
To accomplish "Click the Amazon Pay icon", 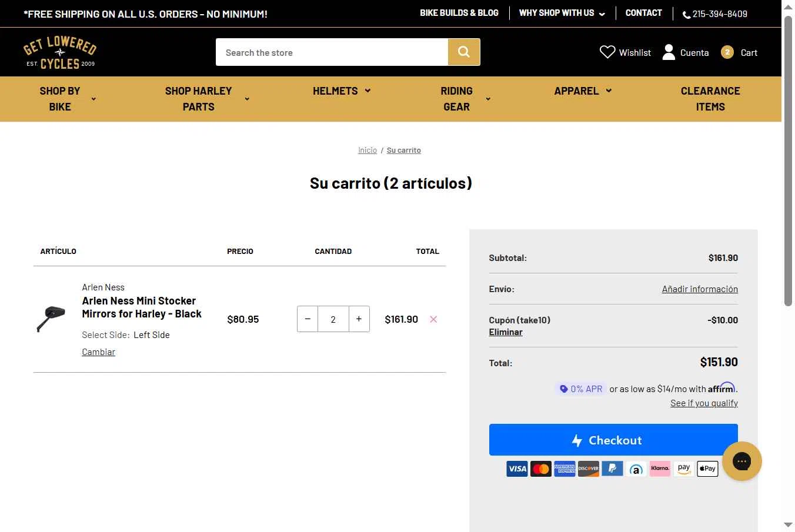I will point(684,469).
